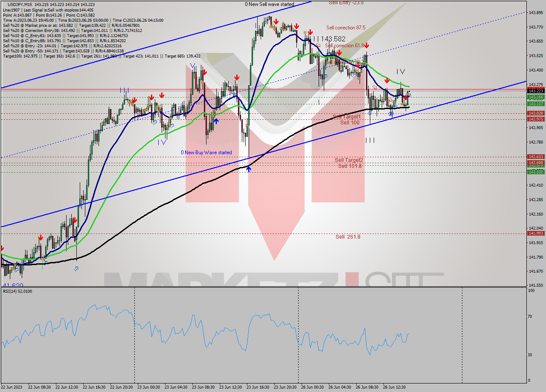Image resolution: width=546 pixels, height=392 pixels.
Task: Click the 'Sell 261.8' label
Action: 348,236
